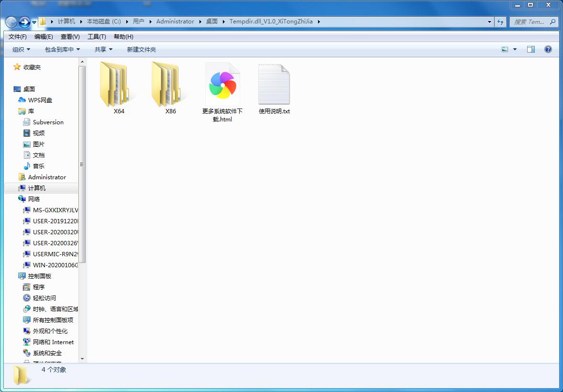
Task: Open the Help question mark icon
Action: point(548,49)
